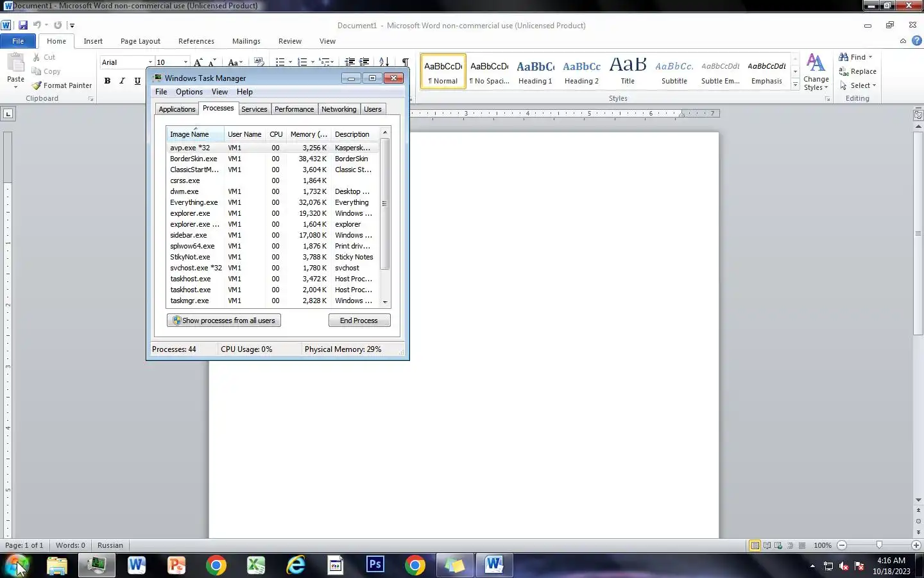
Task: Open the font name dropdown showing Arial
Action: 150,62
